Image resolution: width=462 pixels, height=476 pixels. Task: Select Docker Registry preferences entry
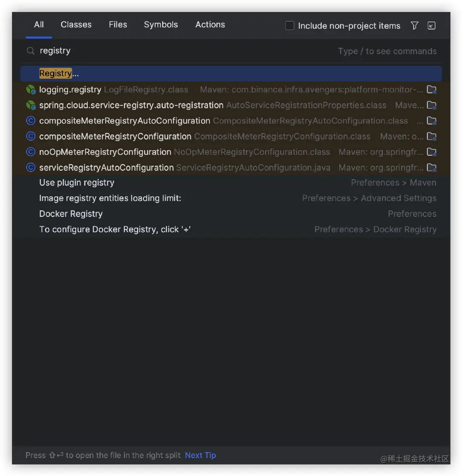pos(231,214)
